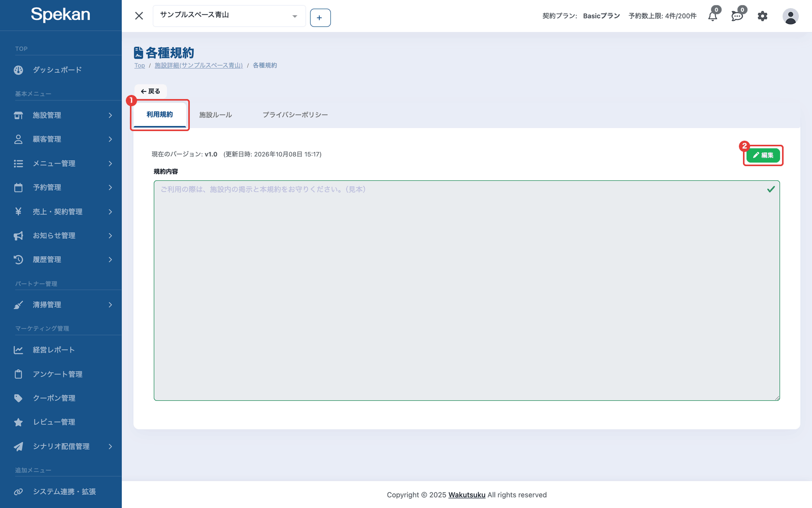
Task: Expand the 清掃管理 chevron
Action: [x=110, y=305]
